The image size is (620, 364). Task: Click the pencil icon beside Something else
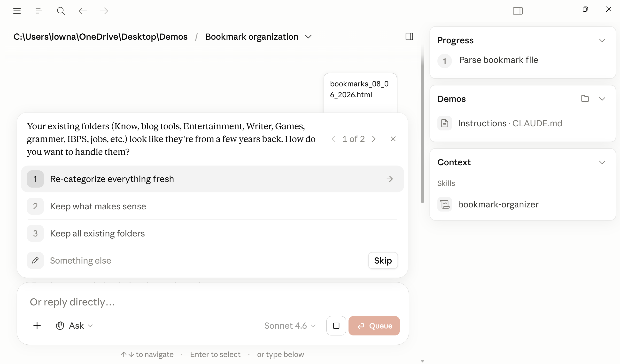click(x=35, y=260)
